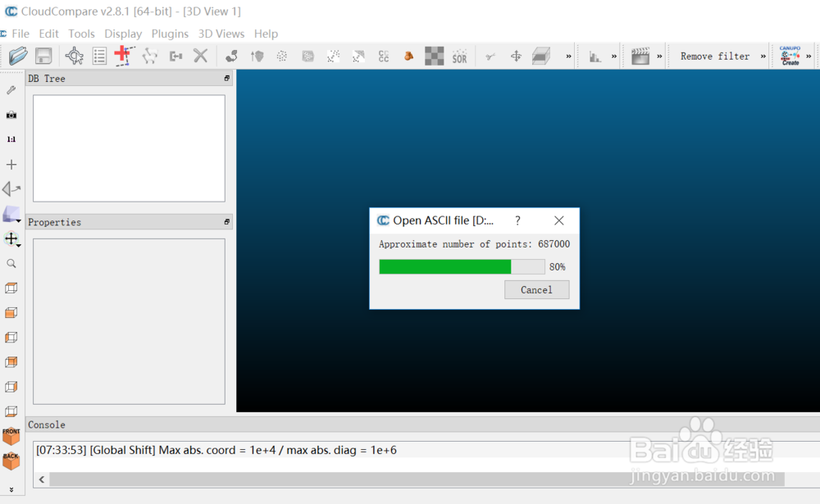Click the question mark help button in dialog

(x=517, y=220)
